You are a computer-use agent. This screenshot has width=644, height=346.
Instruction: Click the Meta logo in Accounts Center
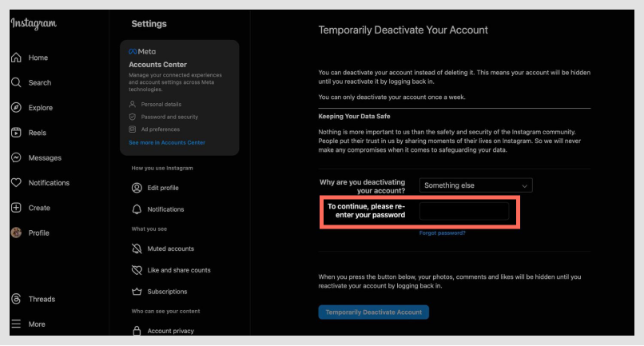pyautogui.click(x=142, y=51)
